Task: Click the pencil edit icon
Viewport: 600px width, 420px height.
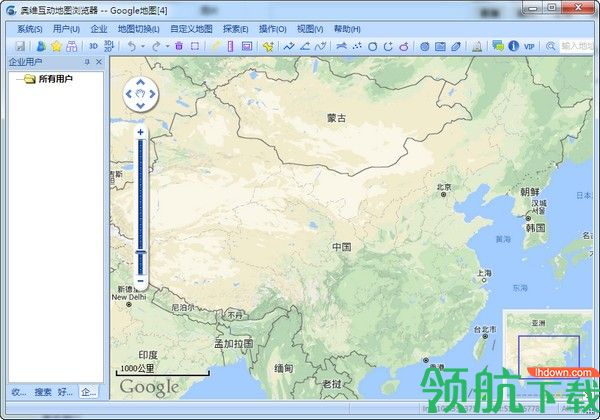Action: click(456, 47)
